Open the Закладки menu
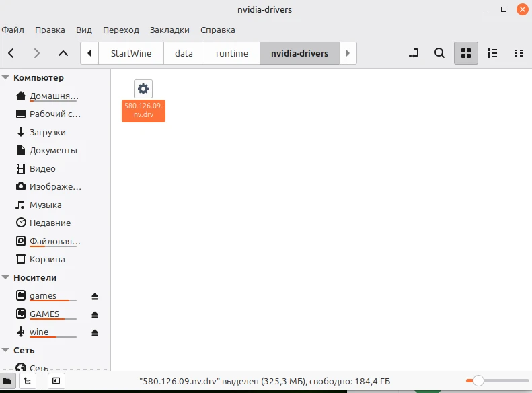This screenshot has height=393, width=532. click(x=169, y=30)
